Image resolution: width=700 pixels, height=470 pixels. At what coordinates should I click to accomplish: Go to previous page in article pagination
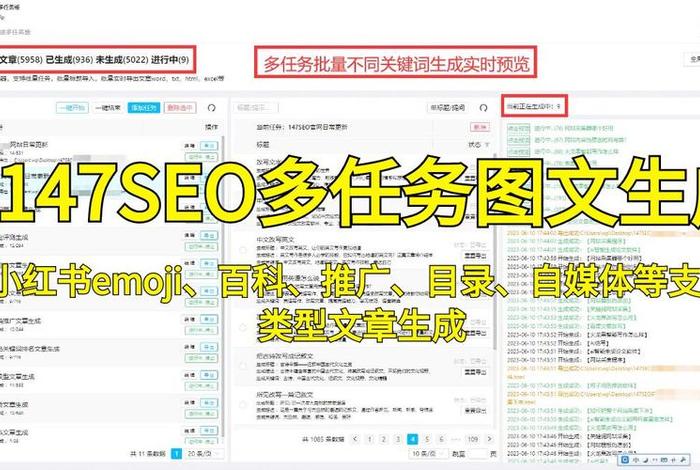point(355,439)
